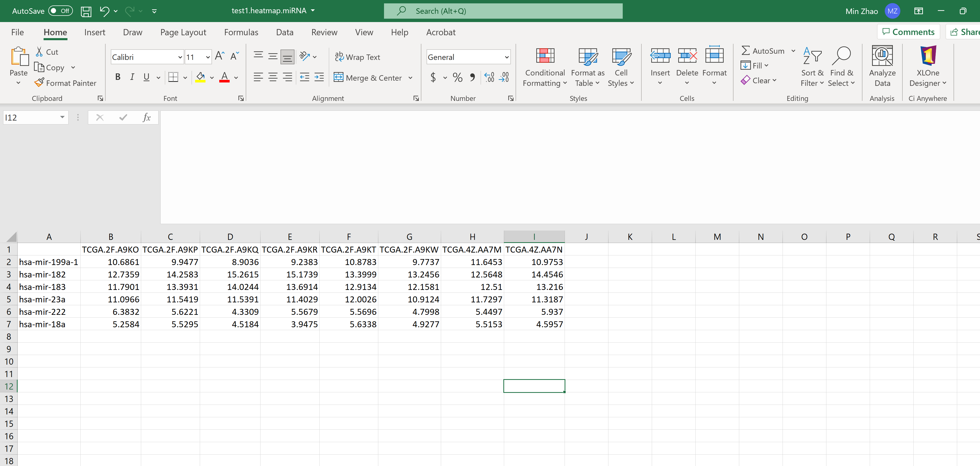Center text horizontally icon
This screenshot has width=980, height=466.
273,77
